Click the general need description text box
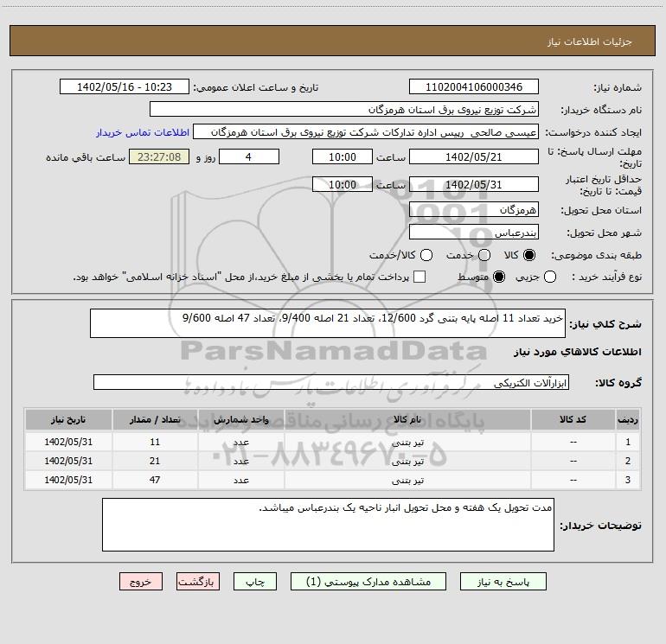The image size is (666, 644). tap(328, 323)
